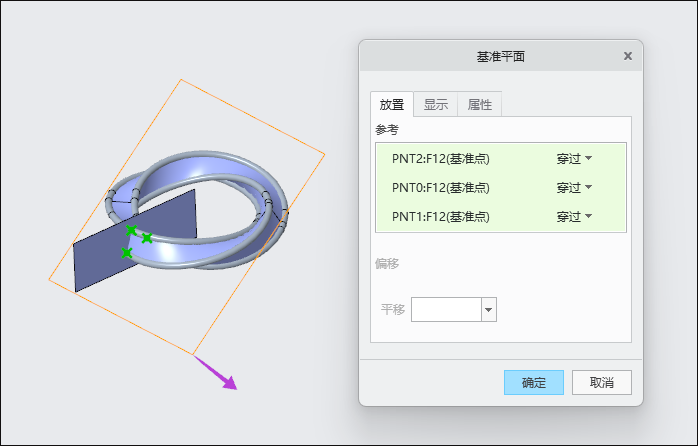698x446 pixels.
Task: Click the 平移 value input field
Action: point(446,309)
